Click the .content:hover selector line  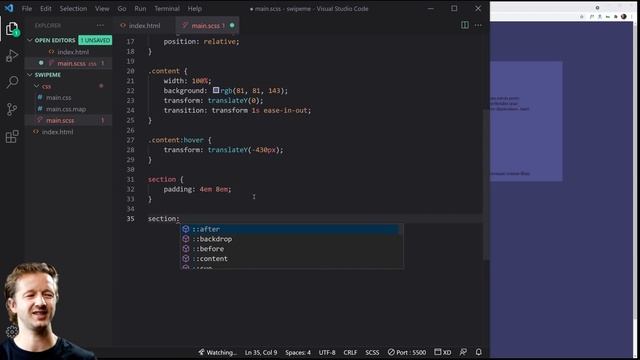click(180, 140)
